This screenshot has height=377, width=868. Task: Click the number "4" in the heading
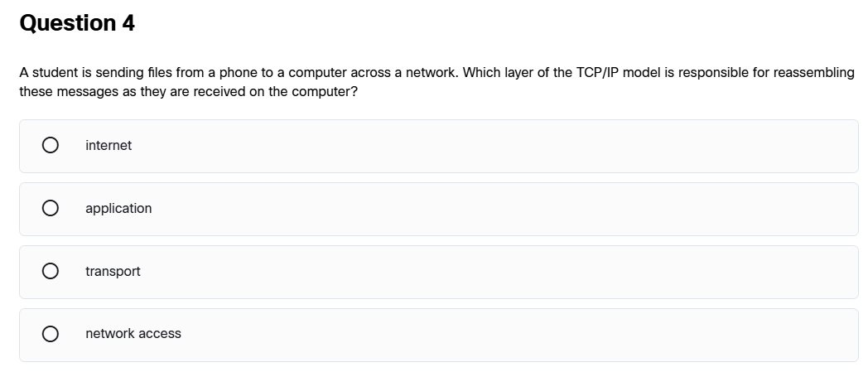coord(128,23)
